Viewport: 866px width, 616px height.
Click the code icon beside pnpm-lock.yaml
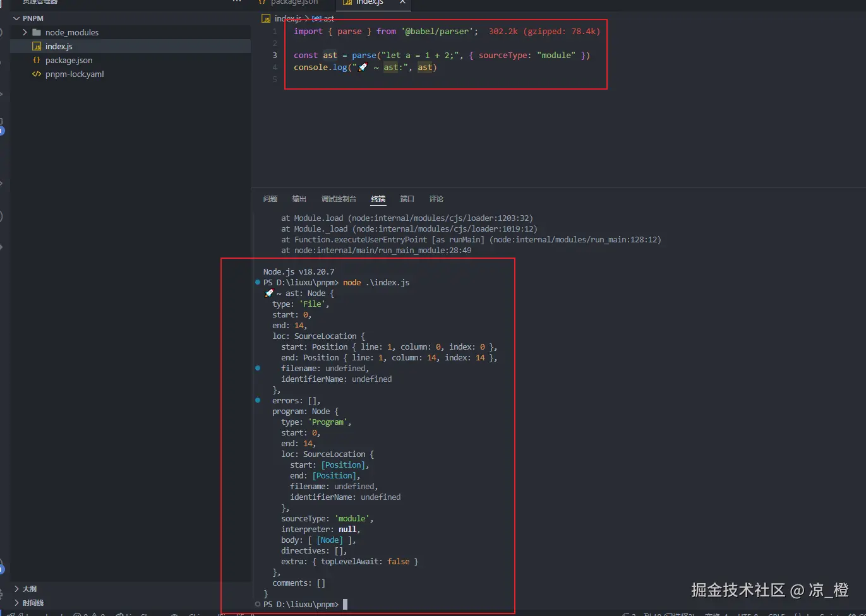coord(37,74)
